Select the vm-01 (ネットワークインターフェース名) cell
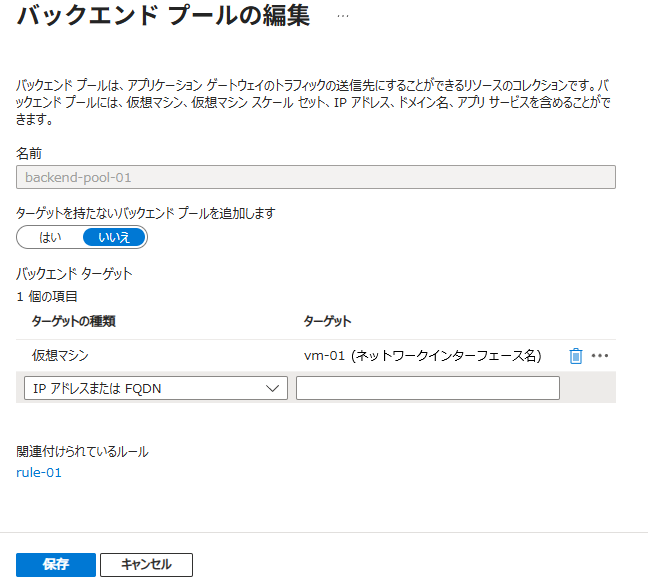The image size is (648, 586). point(422,356)
